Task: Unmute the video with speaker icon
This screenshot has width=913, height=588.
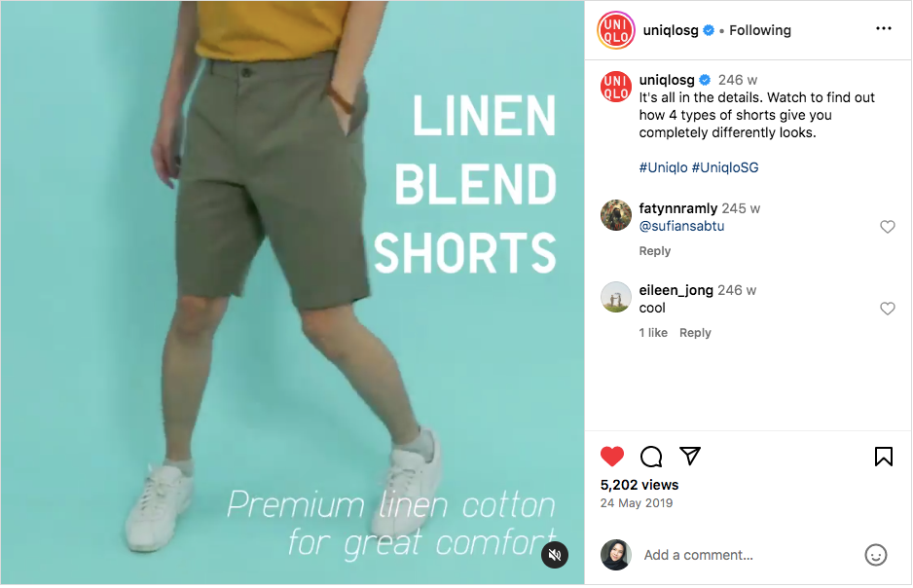Action: 555,555
